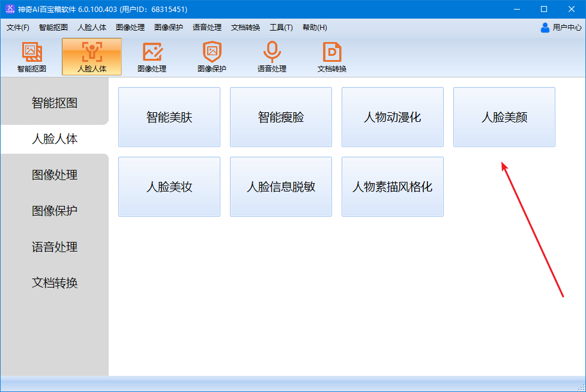Viewport: 586px width, 392px height.
Task: Switch to 智能抠图 sidebar tab
Action: (55, 103)
